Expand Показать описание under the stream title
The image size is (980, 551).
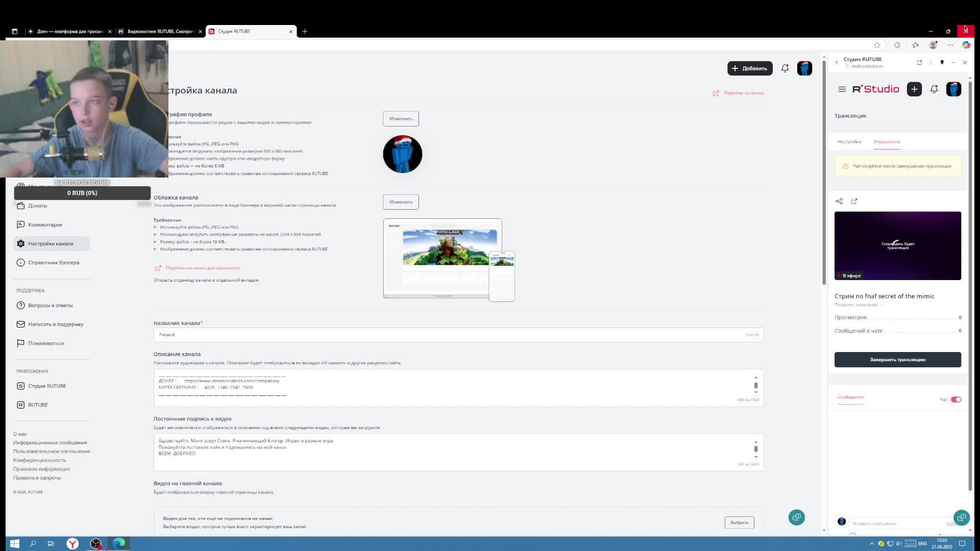[x=859, y=305]
